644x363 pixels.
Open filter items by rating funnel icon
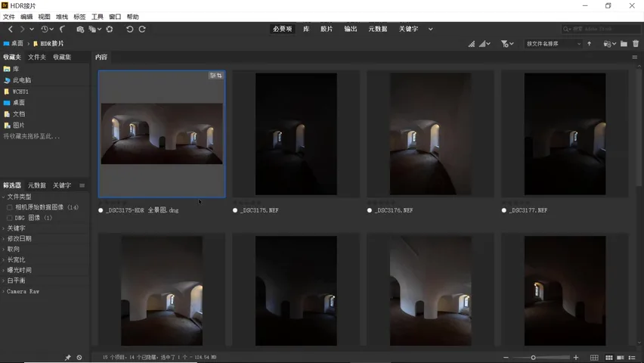[x=507, y=44]
